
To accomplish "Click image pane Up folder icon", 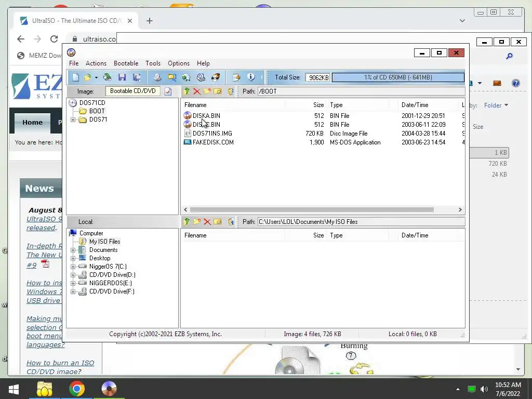I will [187, 91].
